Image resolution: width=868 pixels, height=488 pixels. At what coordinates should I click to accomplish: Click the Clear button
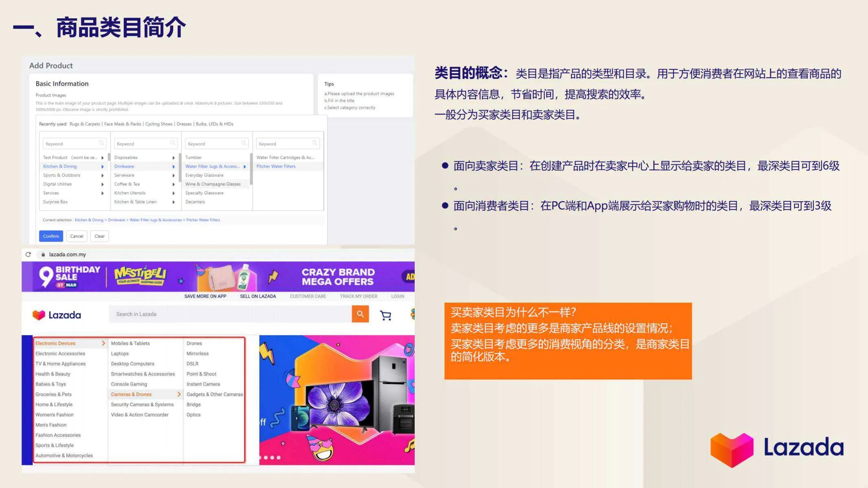(x=99, y=236)
